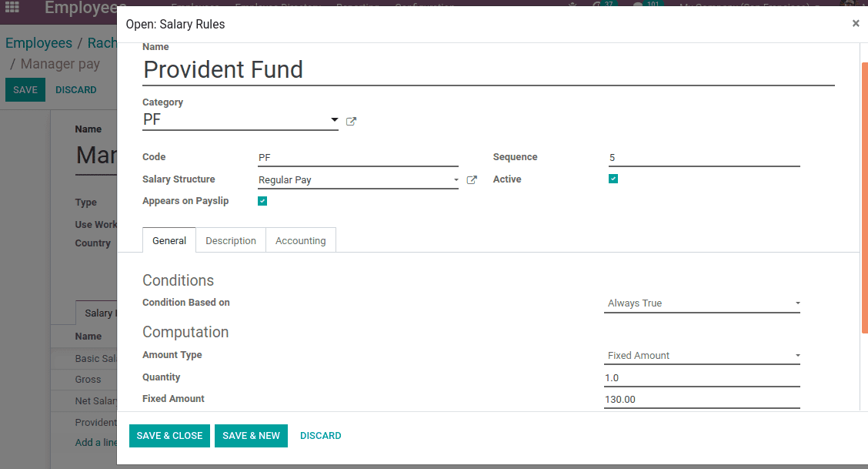This screenshot has height=469, width=868.
Task: Close the Salary Rules dialog
Action: (x=856, y=23)
